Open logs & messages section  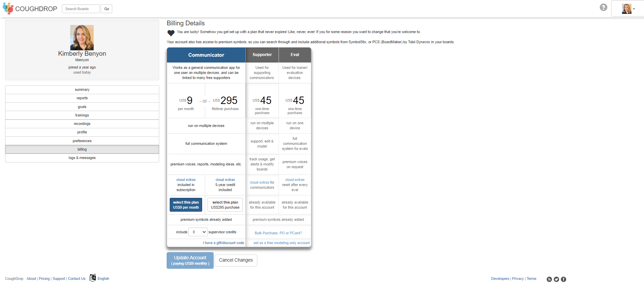[x=82, y=158]
